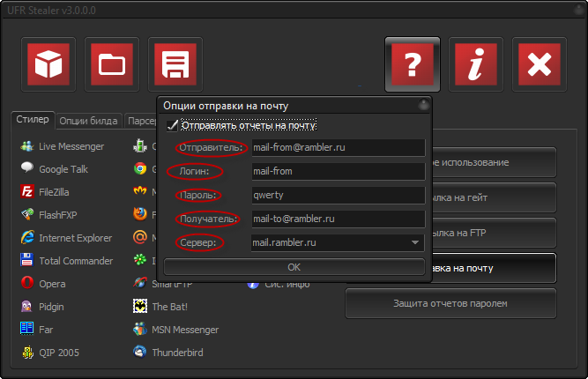Screen dimensions: 588x379
Task: Select the Live Messenger entry icon
Action: 27,146
